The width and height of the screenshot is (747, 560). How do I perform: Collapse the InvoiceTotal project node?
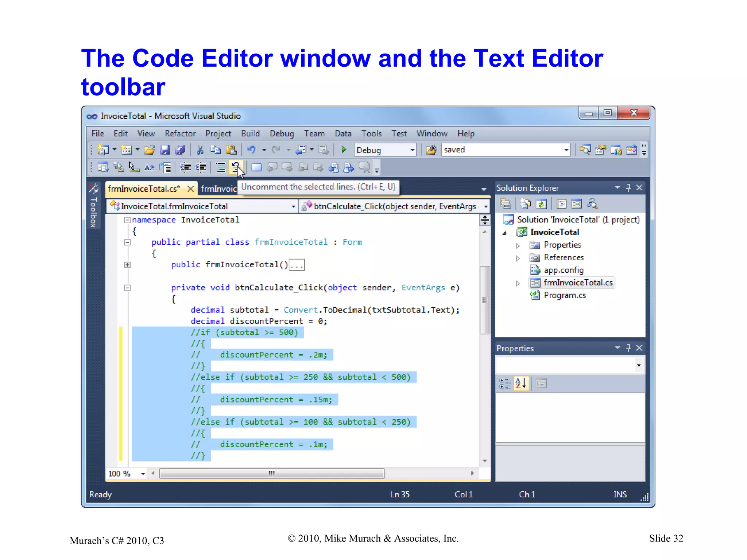click(x=504, y=233)
